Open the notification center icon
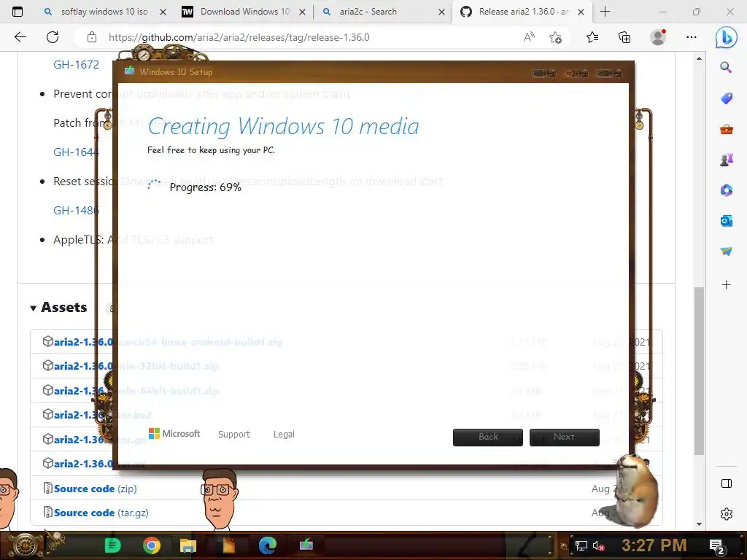747x560 pixels. (717, 546)
